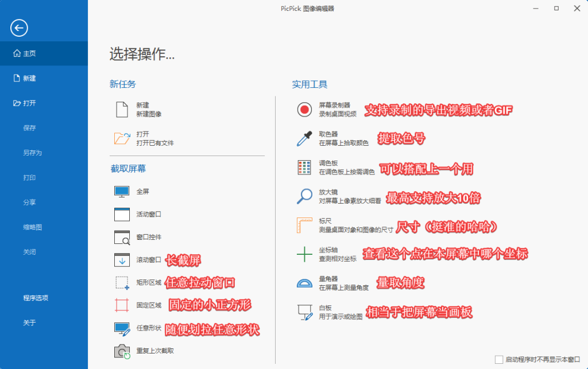Select the 任意形状 freehand capture icon

pos(122,328)
